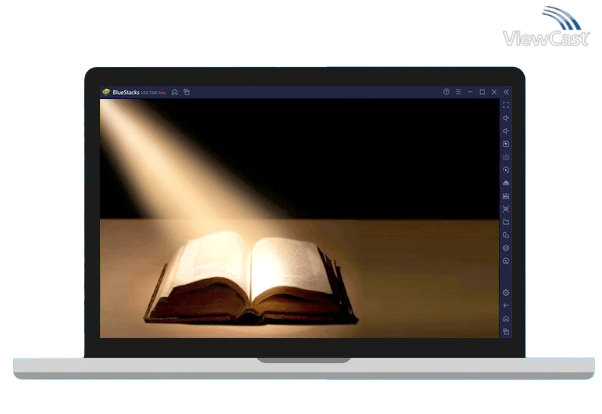Click the round icon below hexagon icon
This screenshot has height=414, width=602.
[506, 261]
